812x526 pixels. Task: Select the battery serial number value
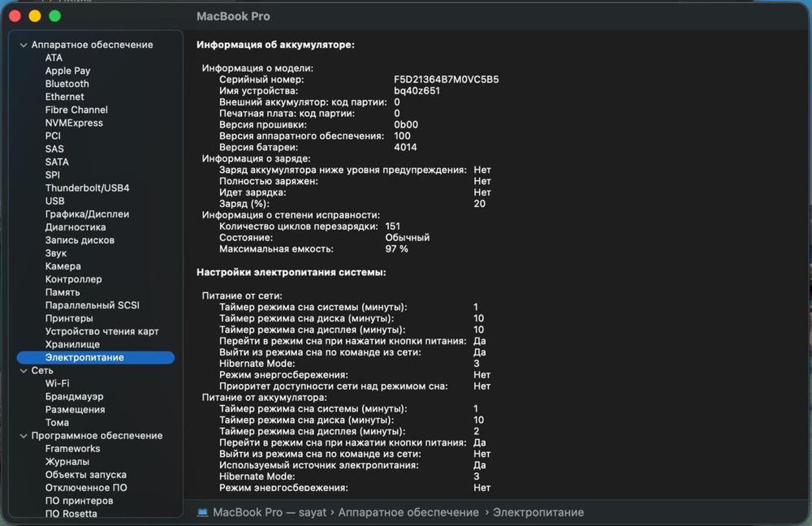[x=446, y=80]
